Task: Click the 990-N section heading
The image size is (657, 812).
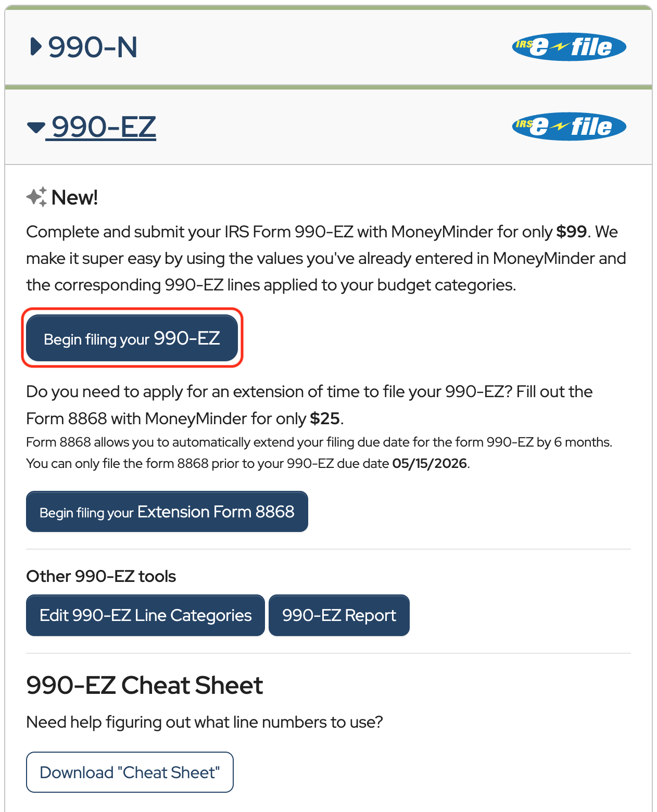Action: click(93, 47)
